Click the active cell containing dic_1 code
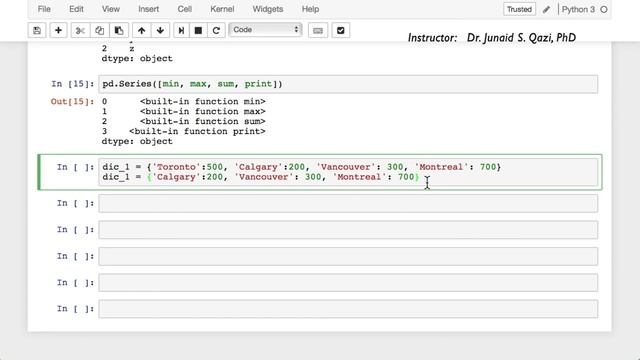 [x=348, y=172]
